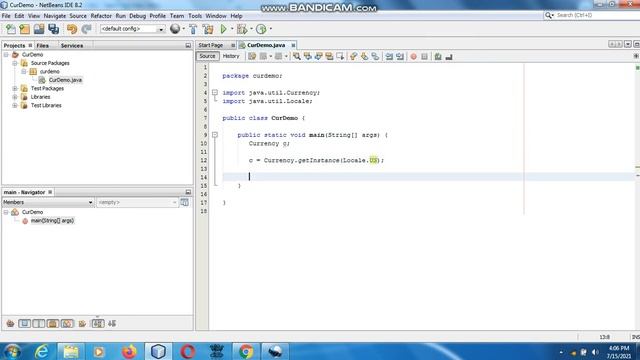Expand the Test Packages tree node
Viewport: 640px width, 360px height.
point(15,89)
